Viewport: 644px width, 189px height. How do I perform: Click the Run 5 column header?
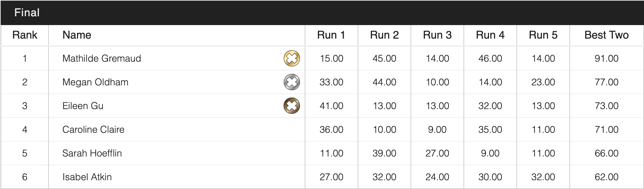click(x=543, y=35)
